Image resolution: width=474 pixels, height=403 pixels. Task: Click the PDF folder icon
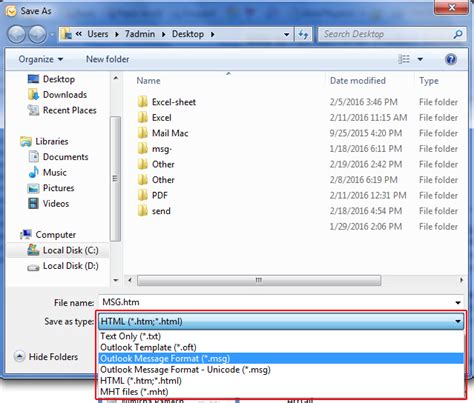coord(143,195)
